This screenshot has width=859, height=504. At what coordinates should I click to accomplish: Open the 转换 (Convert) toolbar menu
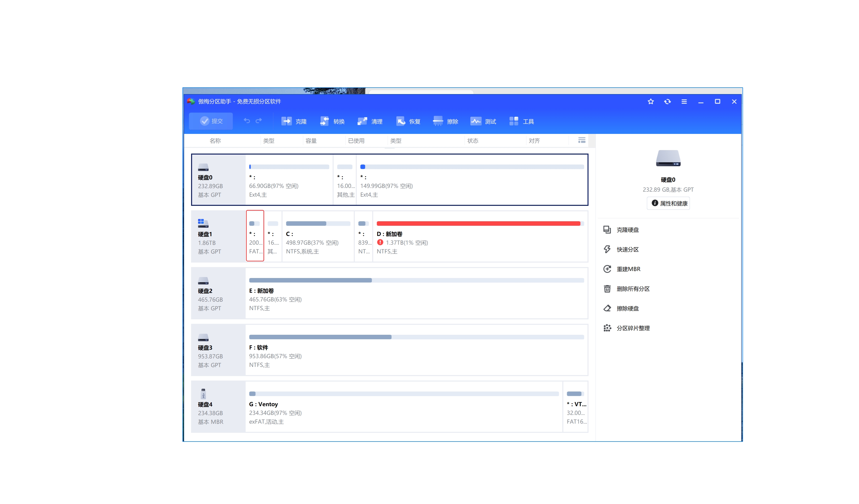tap(332, 121)
